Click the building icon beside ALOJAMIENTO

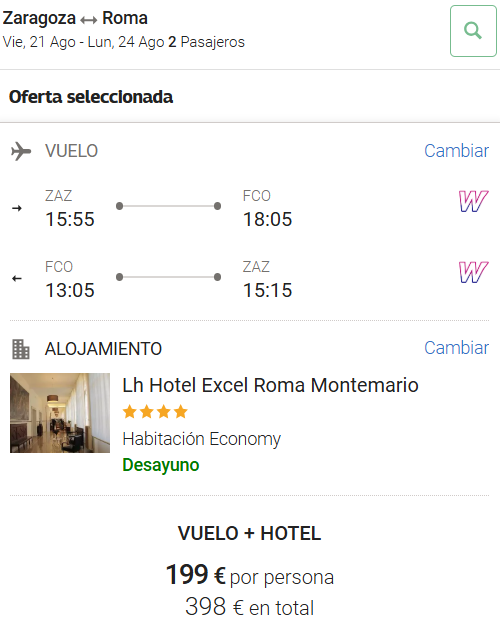pos(21,349)
